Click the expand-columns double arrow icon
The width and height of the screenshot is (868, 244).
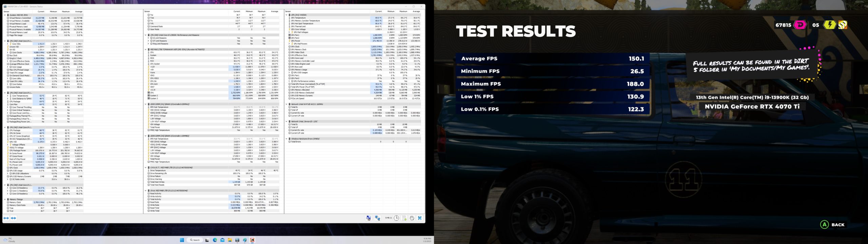coord(6,218)
